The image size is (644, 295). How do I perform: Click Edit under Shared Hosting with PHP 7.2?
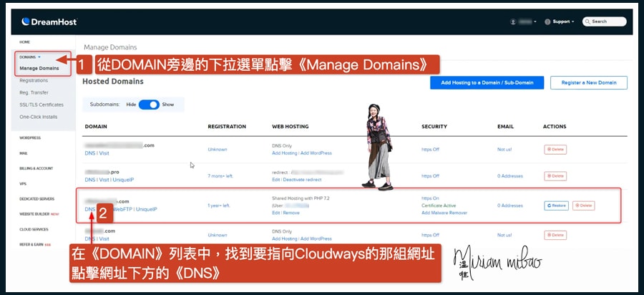coord(276,213)
